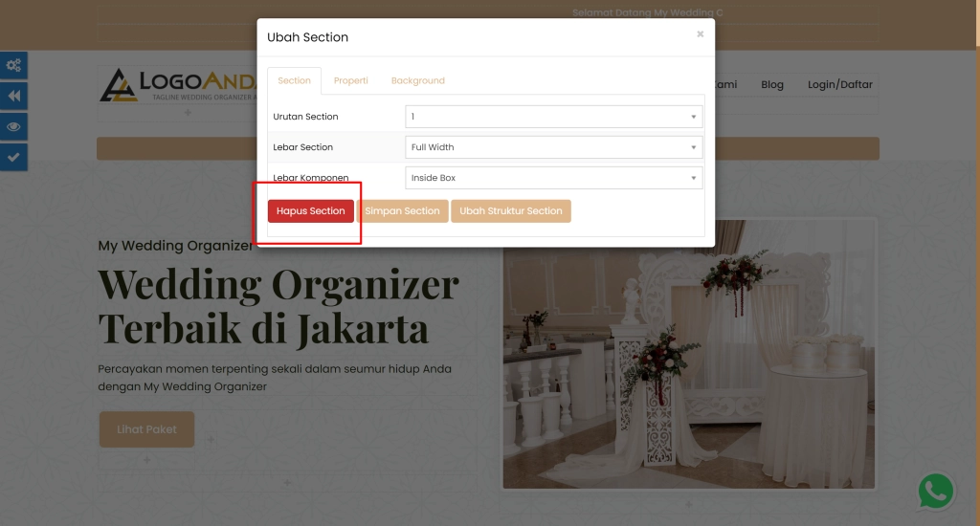The height and width of the screenshot is (526, 980).
Task: Switch to the Properti tab
Action: click(350, 80)
